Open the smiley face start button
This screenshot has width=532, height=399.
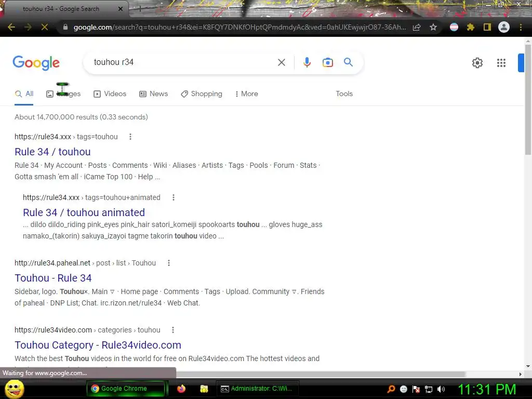(x=15, y=389)
